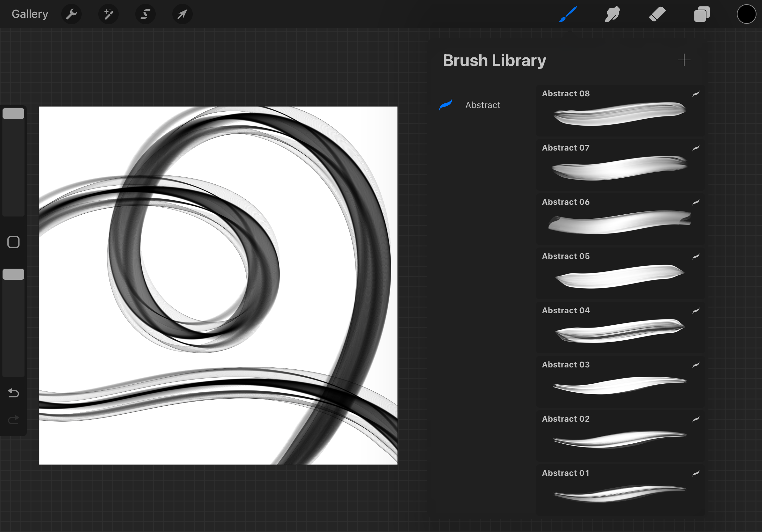Open the Adjustments magic wand menu
Viewport: 762px width, 532px height.
108,14
